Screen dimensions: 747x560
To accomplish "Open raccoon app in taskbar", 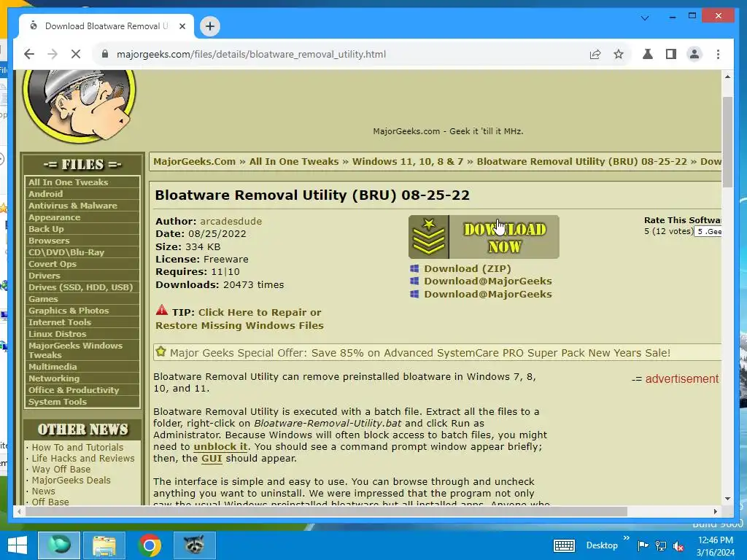I will 194,545.
